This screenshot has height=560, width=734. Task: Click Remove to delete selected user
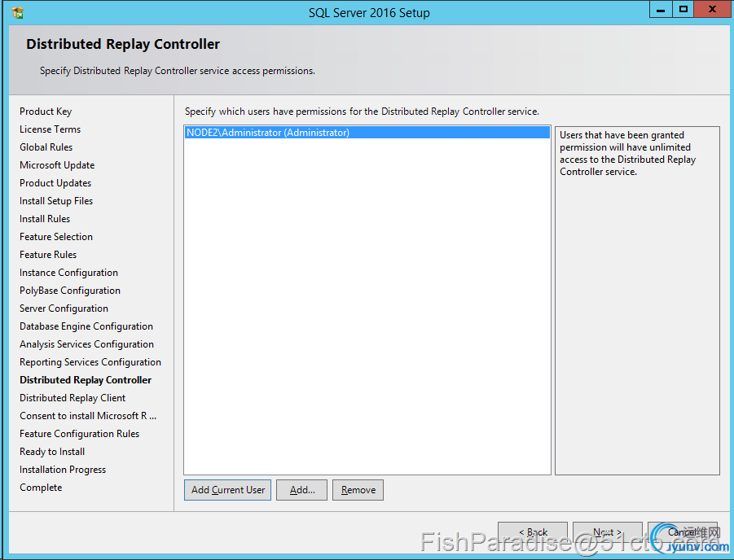click(358, 490)
